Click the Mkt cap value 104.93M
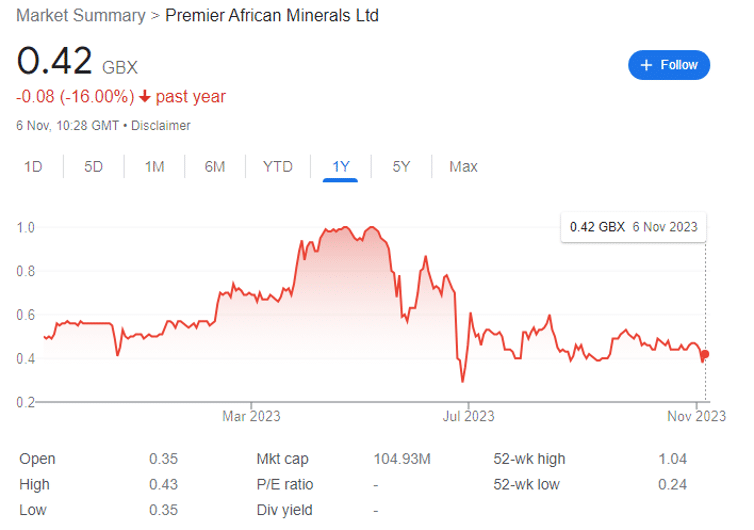Screen dimensions: 754x530 click(402, 459)
